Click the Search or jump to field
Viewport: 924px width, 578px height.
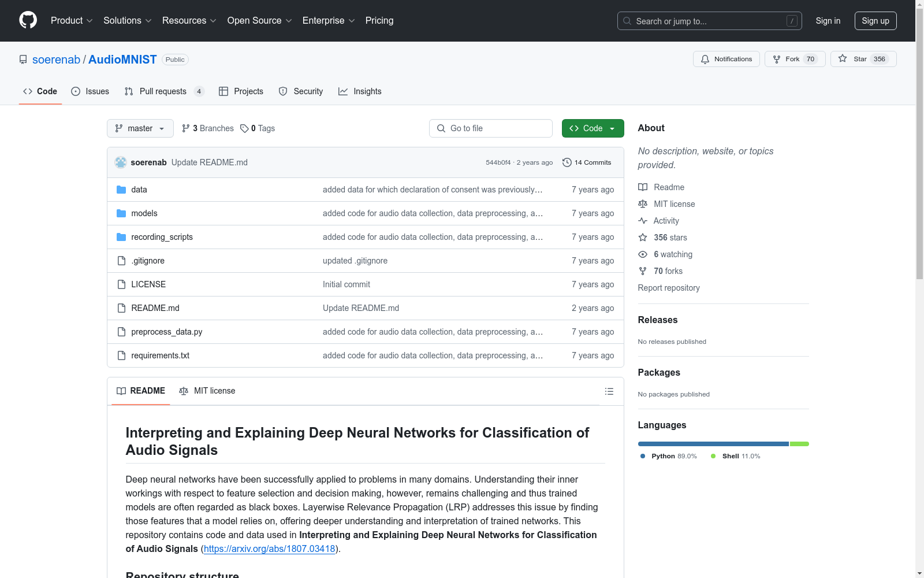coord(710,21)
